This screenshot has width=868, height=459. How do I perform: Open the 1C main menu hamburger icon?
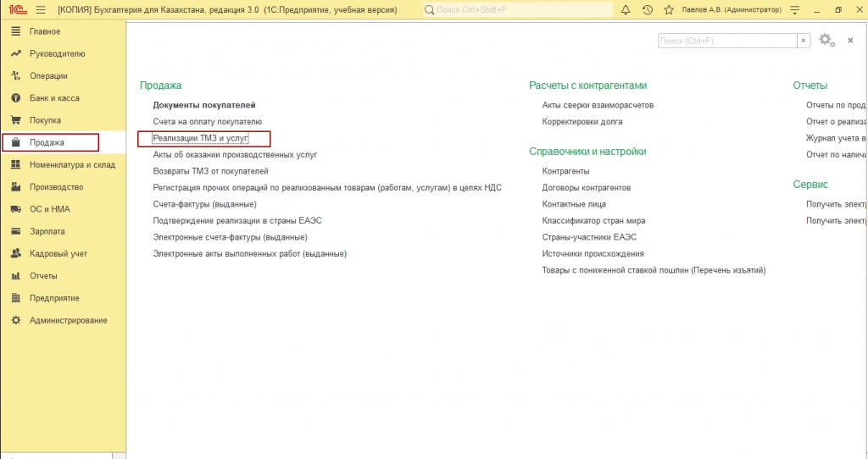coord(41,10)
